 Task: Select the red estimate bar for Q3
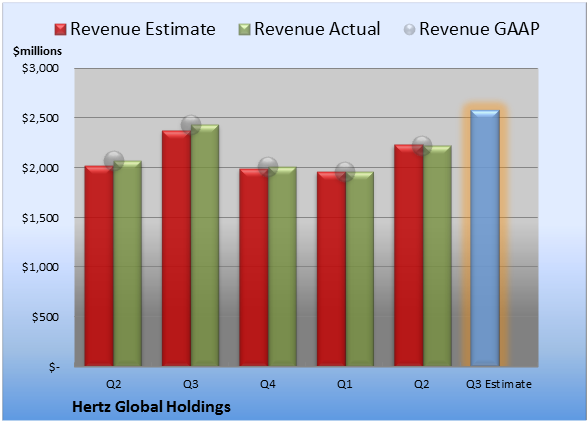(176, 248)
